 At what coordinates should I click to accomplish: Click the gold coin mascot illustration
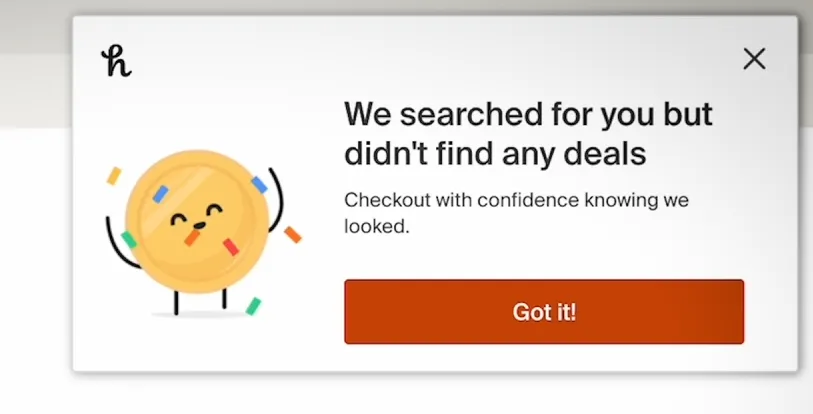click(x=198, y=220)
